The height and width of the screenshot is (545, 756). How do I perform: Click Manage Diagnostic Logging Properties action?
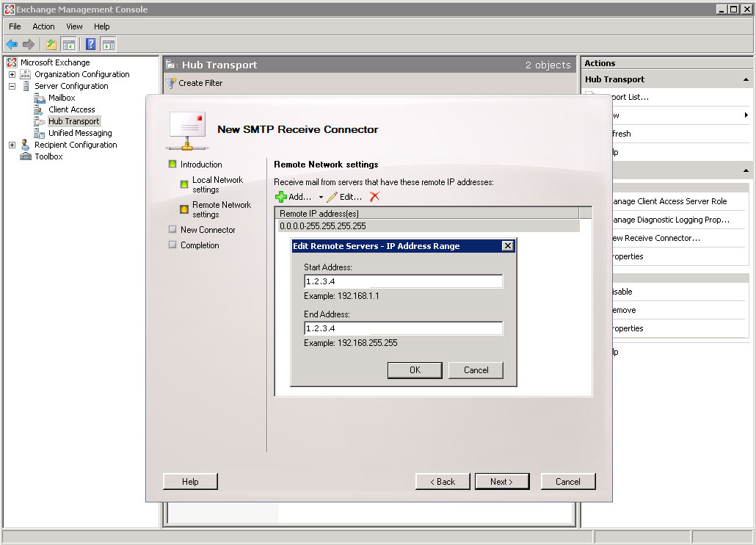[x=671, y=220]
